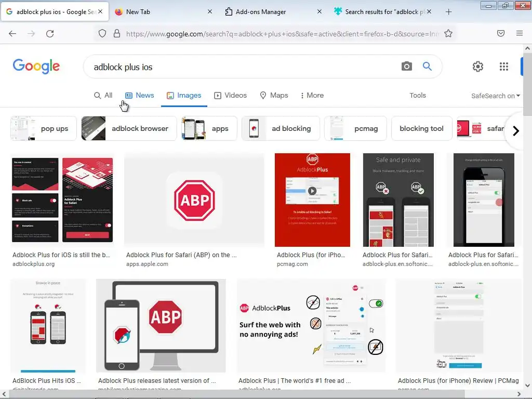532x399 pixels.
Task: Open Safe and private softonic image
Action: tap(398, 200)
